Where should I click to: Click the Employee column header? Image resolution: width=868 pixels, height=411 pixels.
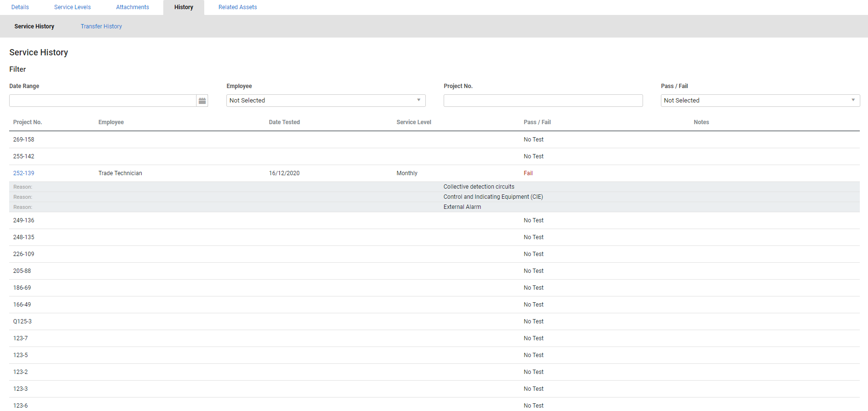111,122
